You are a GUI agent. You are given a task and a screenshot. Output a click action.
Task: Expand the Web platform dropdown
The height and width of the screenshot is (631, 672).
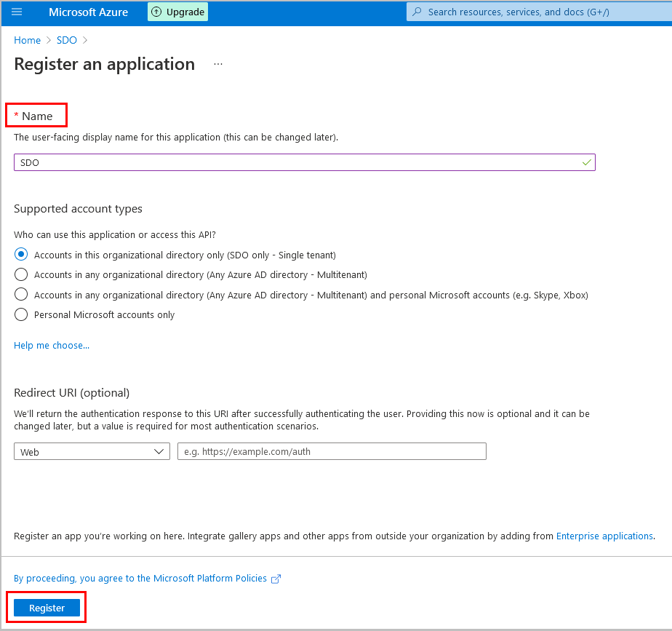[x=92, y=452]
